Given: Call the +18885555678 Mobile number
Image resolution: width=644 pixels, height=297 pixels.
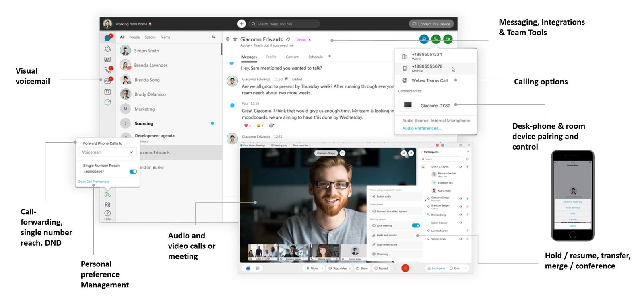Looking at the screenshot, I should 436,68.
